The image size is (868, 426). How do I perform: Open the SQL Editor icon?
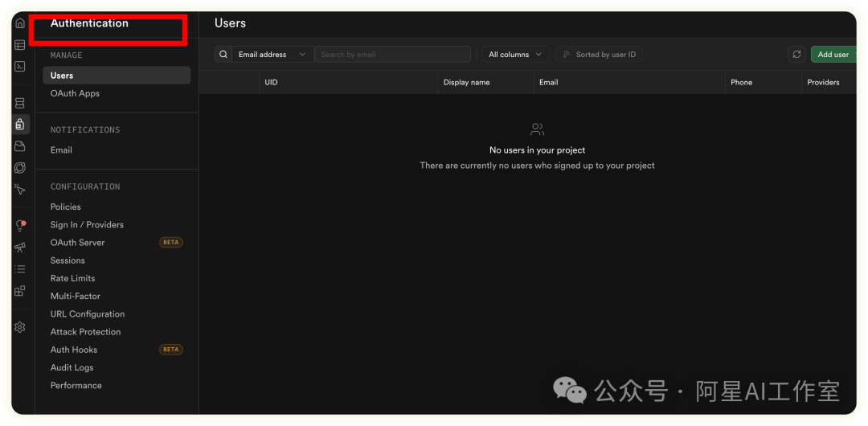click(20, 67)
